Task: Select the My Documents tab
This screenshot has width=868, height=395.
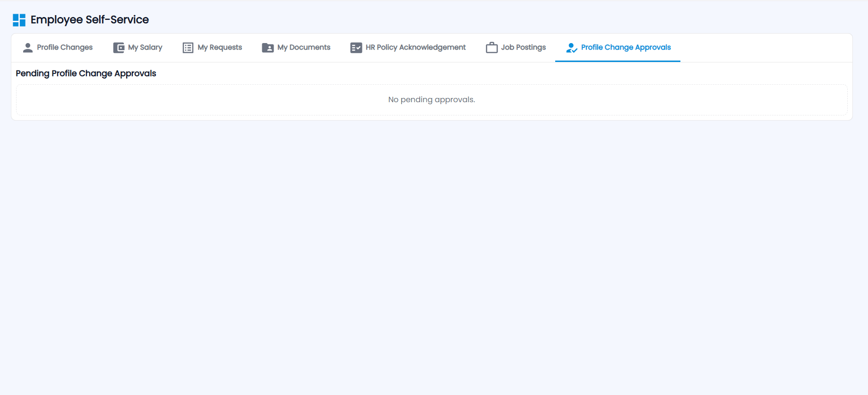Action: pyautogui.click(x=296, y=48)
